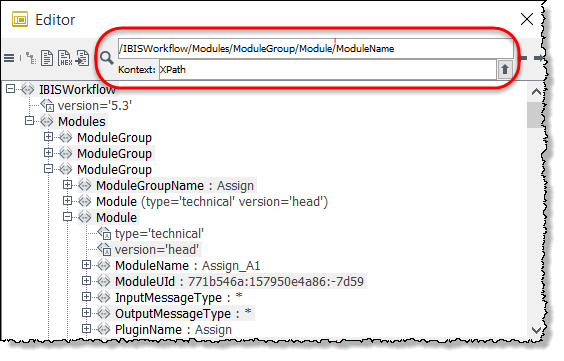Click element icon of InputMessageType row
The image size is (564, 361).
(104, 297)
